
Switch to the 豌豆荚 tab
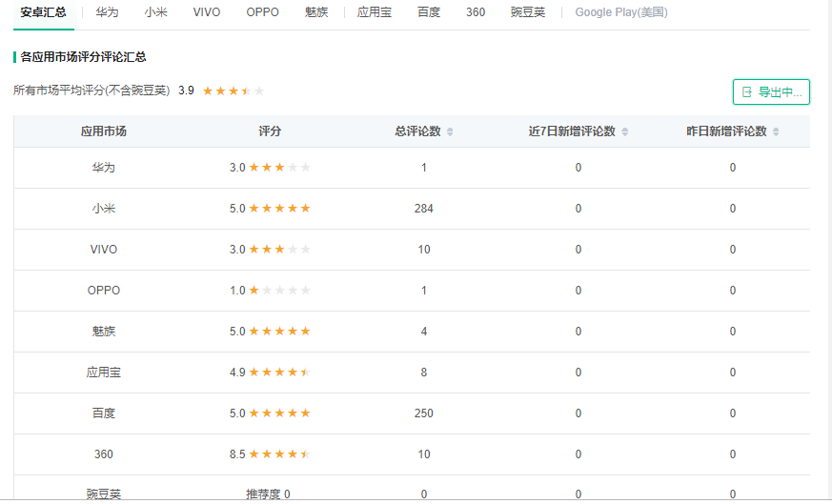(x=528, y=12)
